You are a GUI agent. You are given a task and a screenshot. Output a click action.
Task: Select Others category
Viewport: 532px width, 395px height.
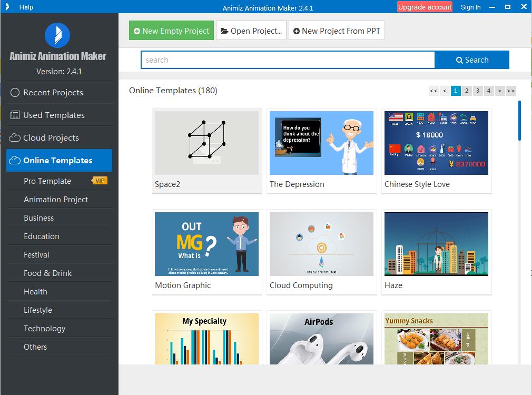coord(59,347)
